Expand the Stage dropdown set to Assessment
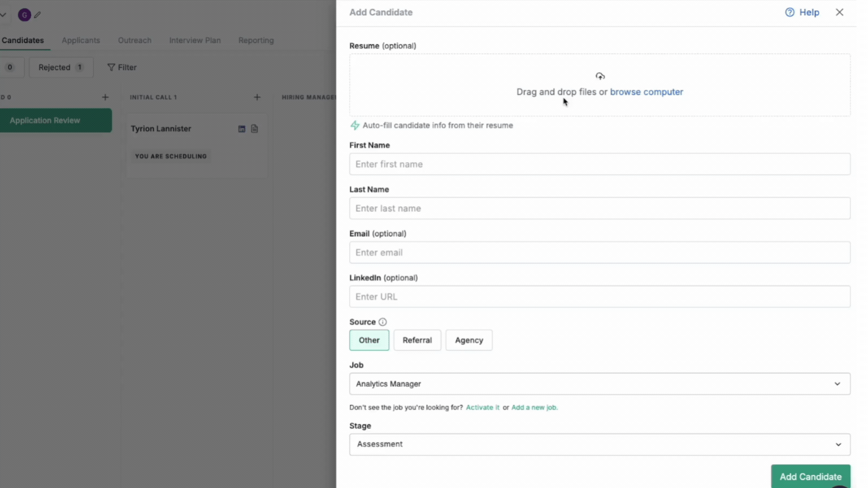868x488 pixels. [x=599, y=445]
